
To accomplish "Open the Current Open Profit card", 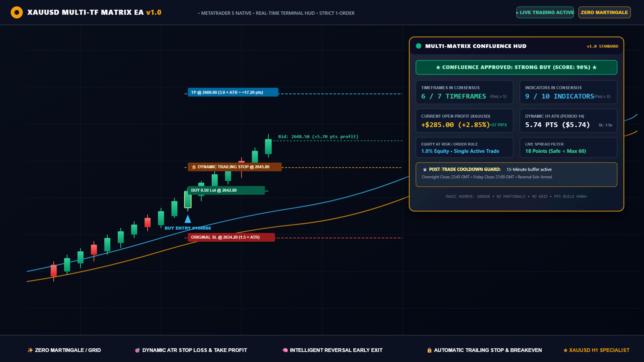I will tap(465, 121).
